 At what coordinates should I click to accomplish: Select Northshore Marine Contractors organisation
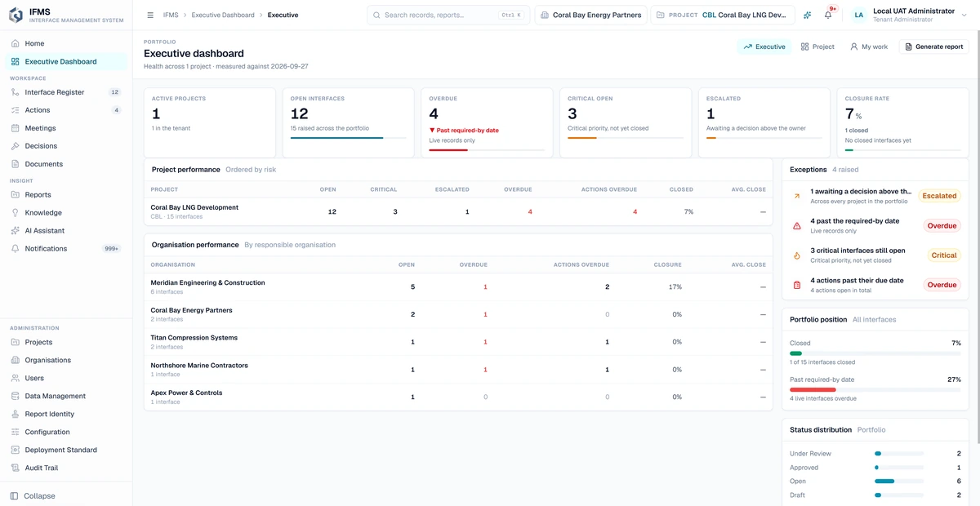pyautogui.click(x=458, y=370)
